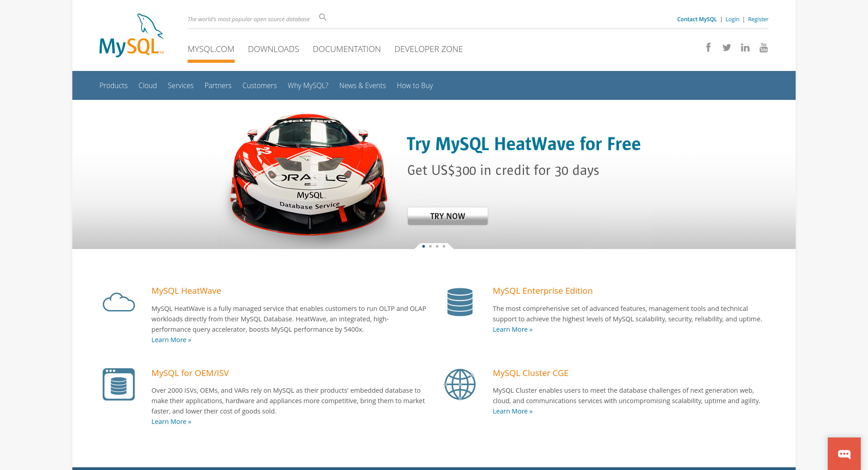This screenshot has height=470, width=868.
Task: Open the Customers menu item
Action: point(259,85)
